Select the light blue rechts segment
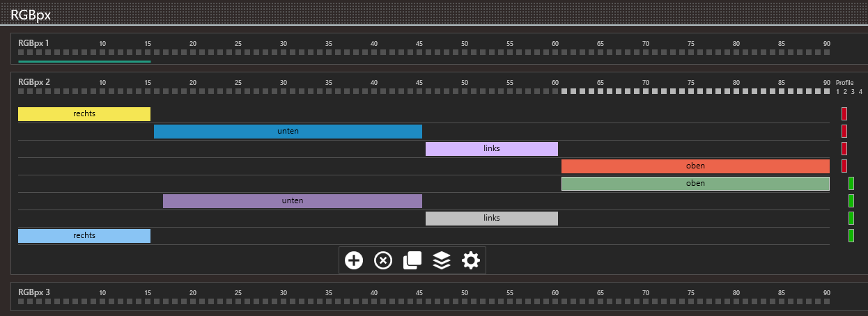Image resolution: width=868 pixels, height=316 pixels. [x=84, y=236]
